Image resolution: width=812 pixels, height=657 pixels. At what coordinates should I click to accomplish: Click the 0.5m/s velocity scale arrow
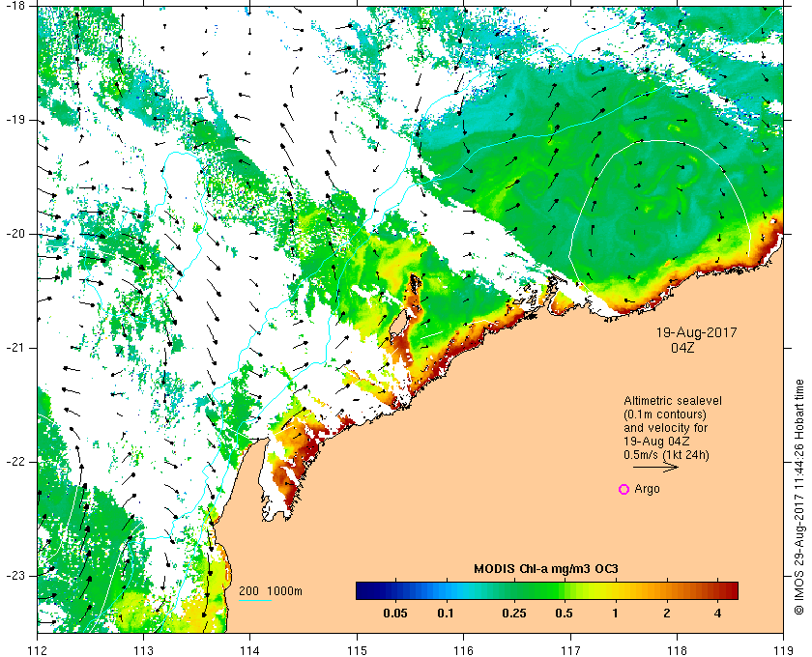point(655,467)
